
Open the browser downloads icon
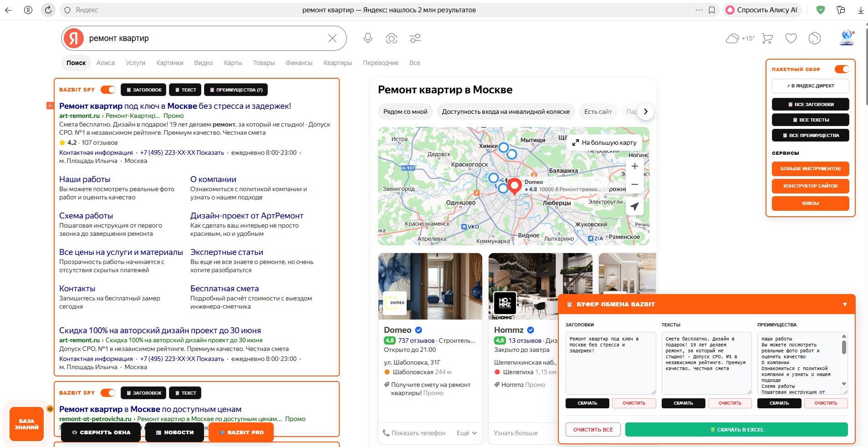(861, 10)
